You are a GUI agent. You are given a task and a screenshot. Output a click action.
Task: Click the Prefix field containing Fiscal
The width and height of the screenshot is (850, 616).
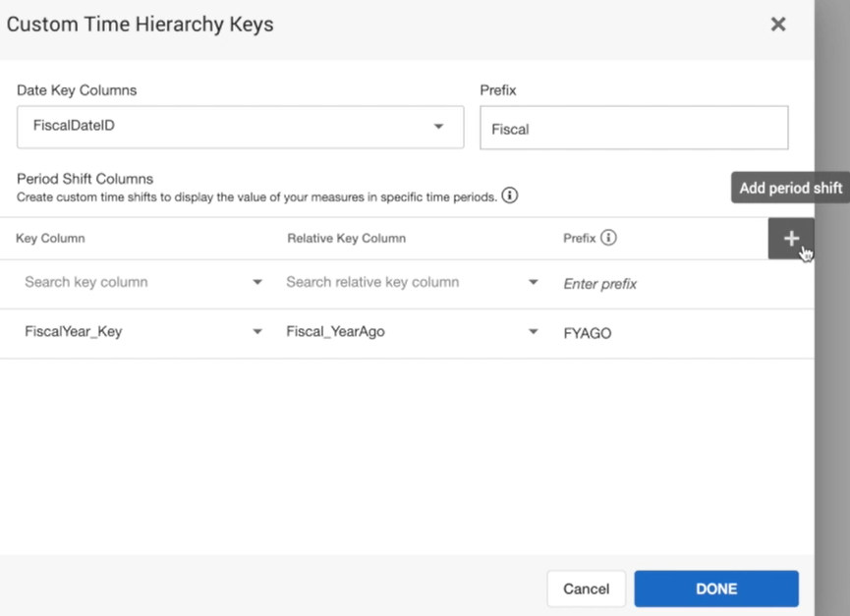pyautogui.click(x=633, y=129)
